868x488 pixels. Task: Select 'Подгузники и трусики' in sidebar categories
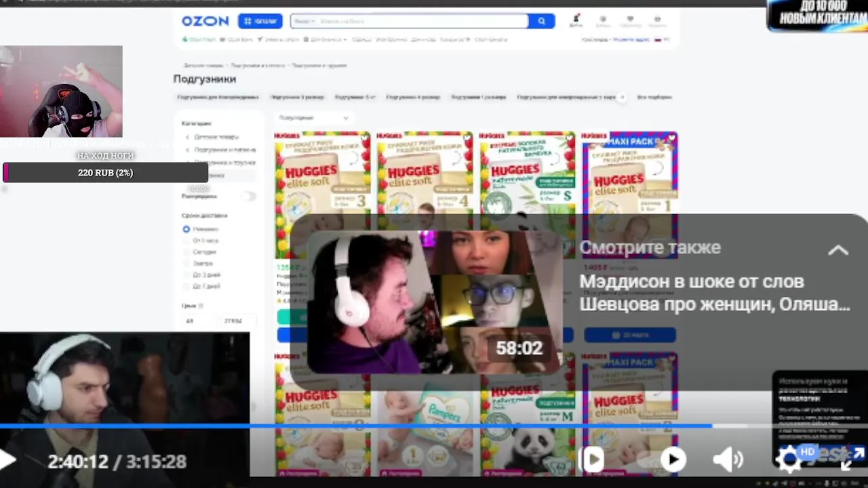coord(224,163)
